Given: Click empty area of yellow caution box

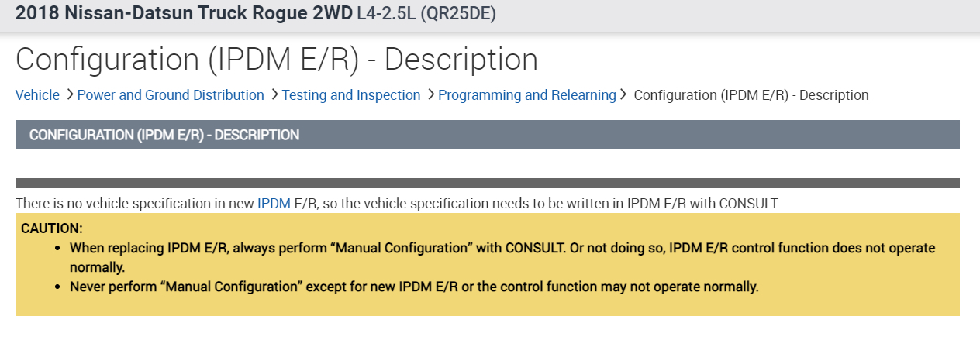Looking at the screenshot, I should pyautogui.click(x=853, y=302).
